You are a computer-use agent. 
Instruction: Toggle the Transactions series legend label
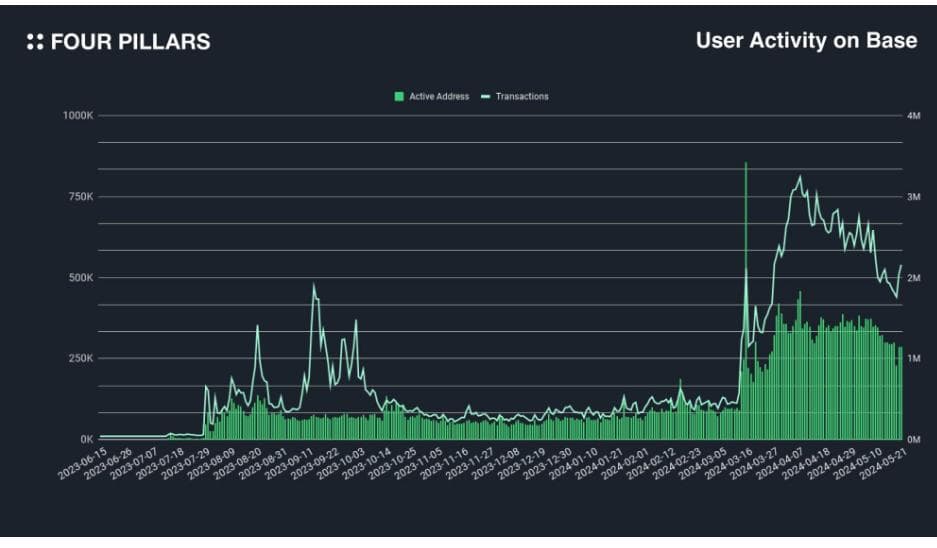[x=521, y=97]
